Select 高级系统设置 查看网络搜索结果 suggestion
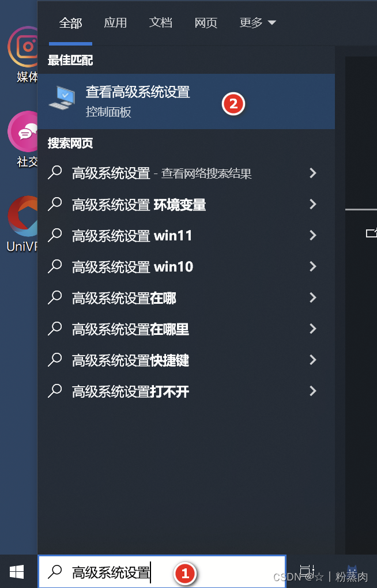 186,174
